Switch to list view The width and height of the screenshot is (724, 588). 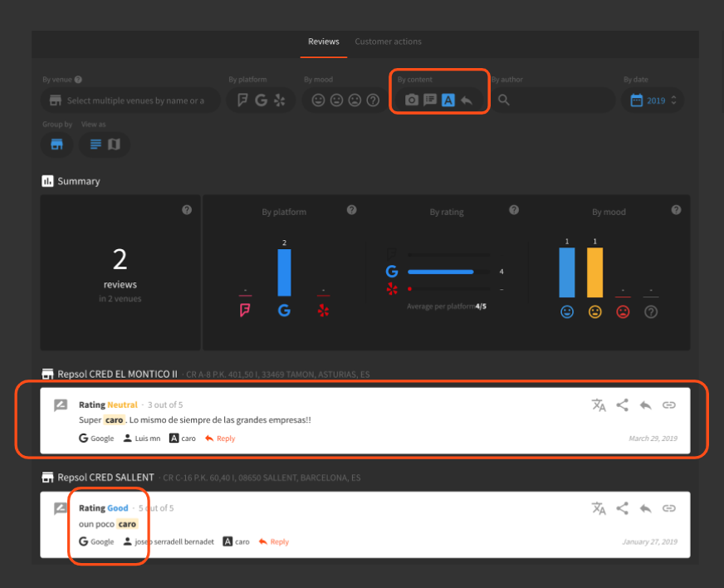click(95, 145)
